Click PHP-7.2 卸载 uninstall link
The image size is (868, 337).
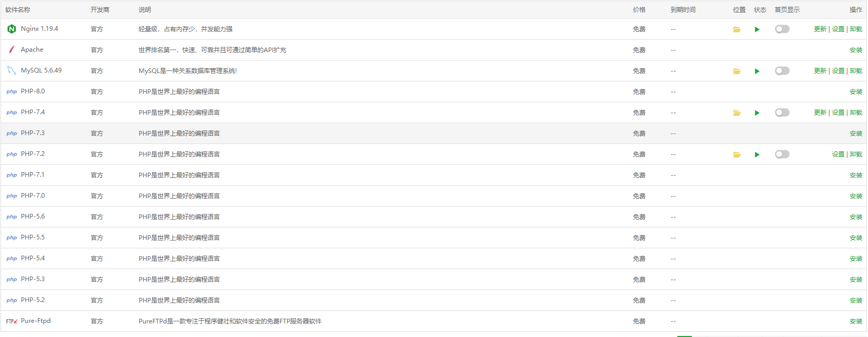click(x=856, y=154)
